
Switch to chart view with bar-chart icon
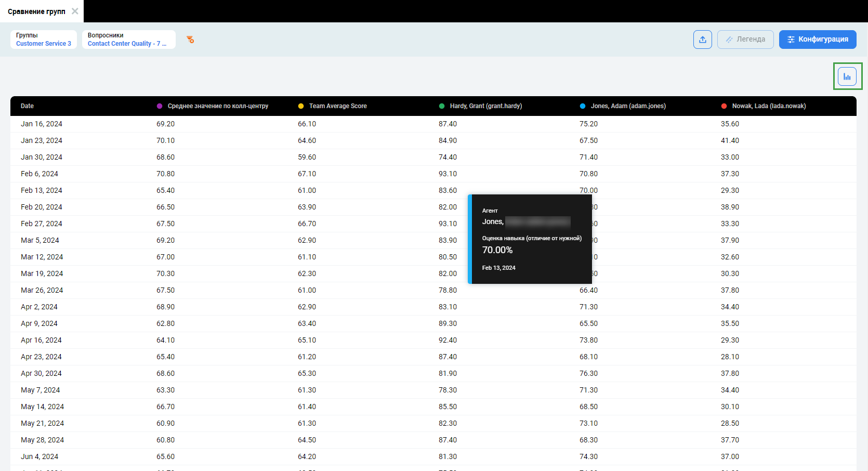pos(847,76)
